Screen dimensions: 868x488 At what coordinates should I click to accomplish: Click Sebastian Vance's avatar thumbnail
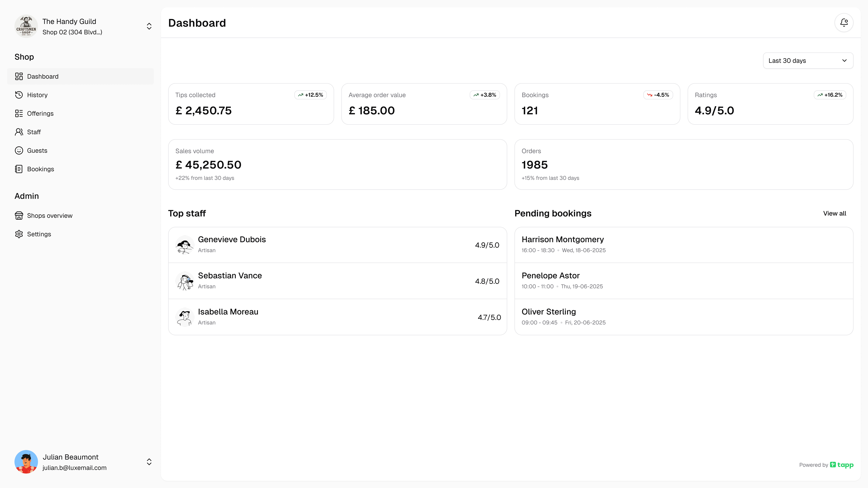[185, 281]
